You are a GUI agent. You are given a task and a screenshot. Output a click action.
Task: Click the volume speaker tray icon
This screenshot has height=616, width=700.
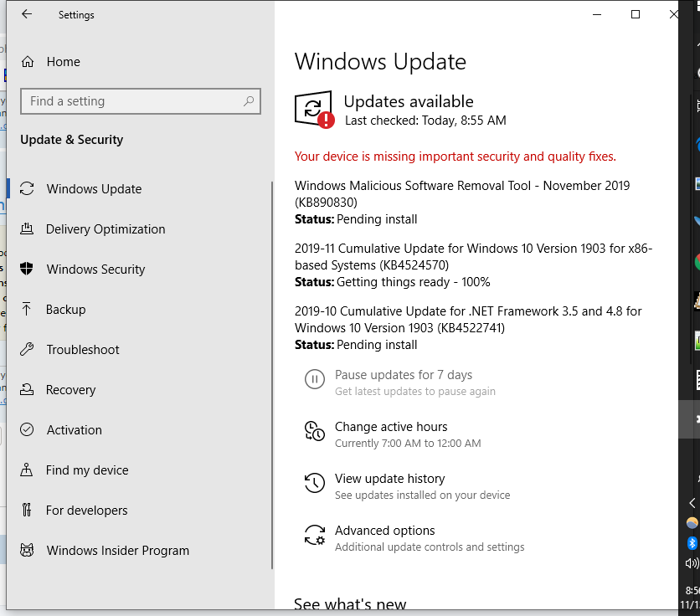692,563
